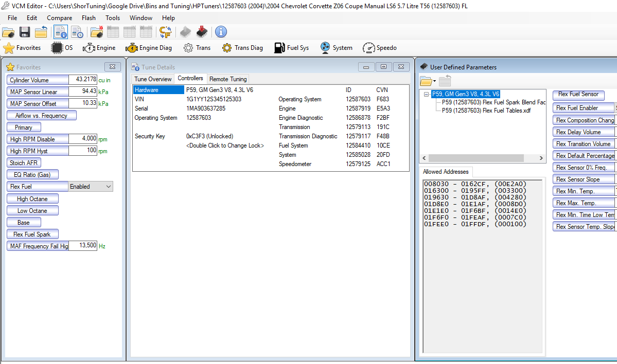Click the Stoich AFR button

tap(24, 163)
